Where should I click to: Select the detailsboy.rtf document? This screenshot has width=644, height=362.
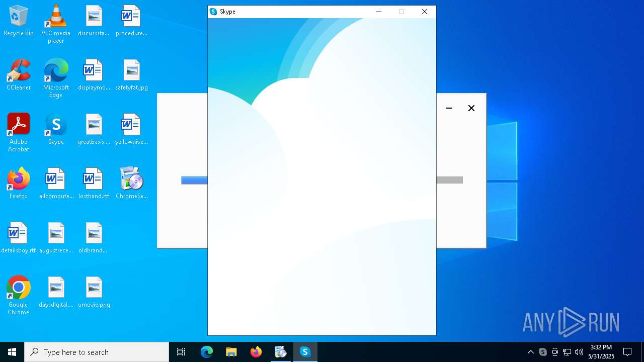pos(19,238)
